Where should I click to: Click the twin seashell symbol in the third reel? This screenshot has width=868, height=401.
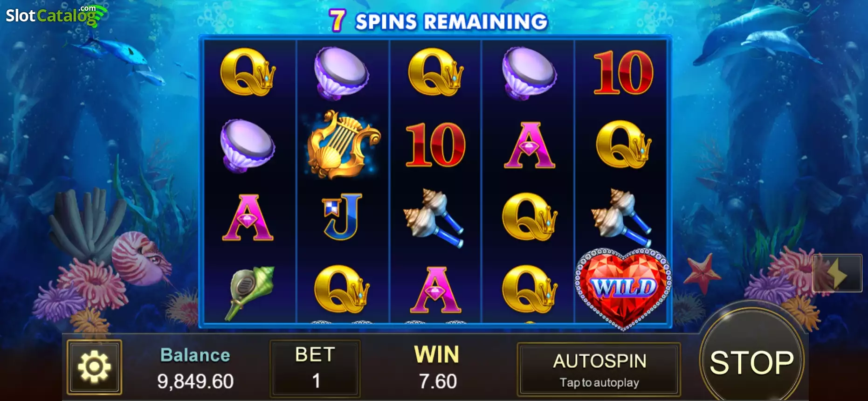pos(434,217)
